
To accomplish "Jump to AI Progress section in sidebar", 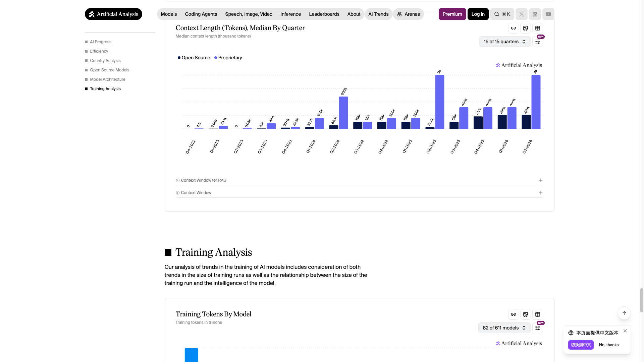I will (x=101, y=42).
